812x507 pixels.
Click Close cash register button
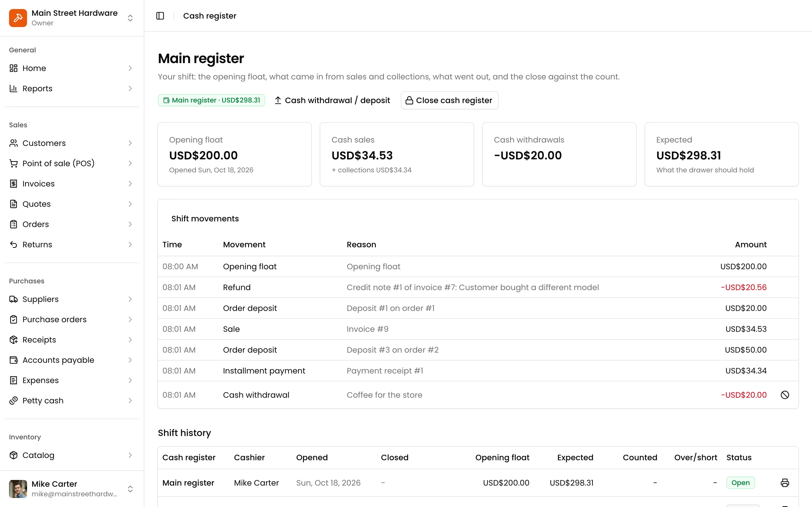(x=449, y=100)
